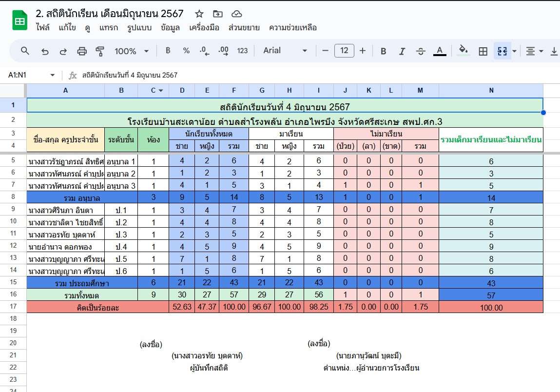Print the spreadsheet
Viewport: 560px width, 392px height.
click(82, 51)
